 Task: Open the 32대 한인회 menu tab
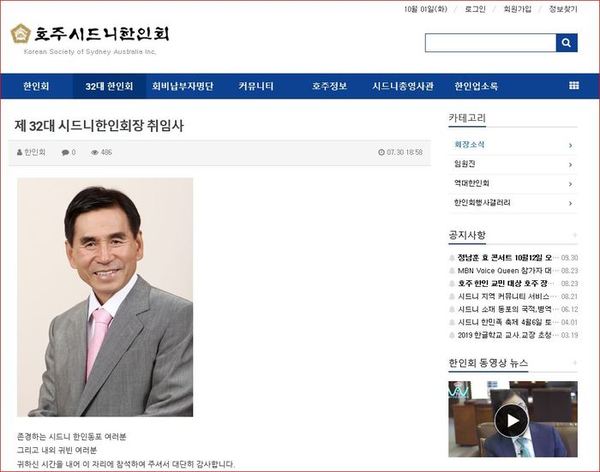point(109,86)
